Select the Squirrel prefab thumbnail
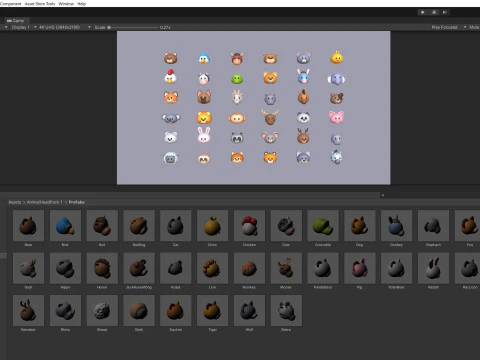 point(176,310)
